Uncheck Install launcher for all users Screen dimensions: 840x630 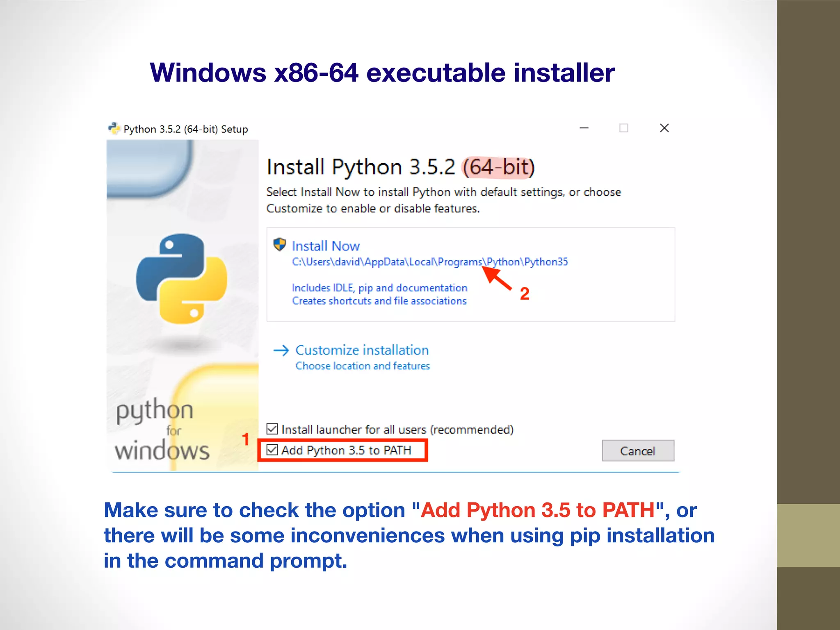tap(272, 429)
